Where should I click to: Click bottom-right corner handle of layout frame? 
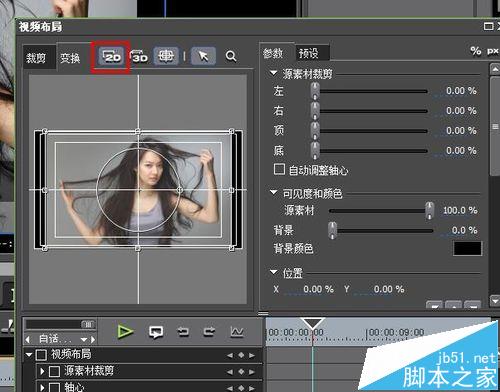coord(232,248)
